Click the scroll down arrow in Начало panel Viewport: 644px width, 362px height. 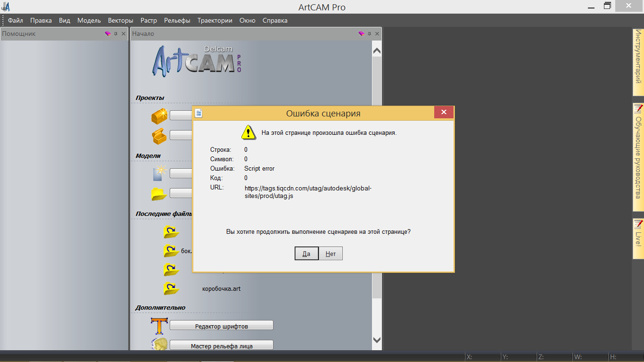pos(377,339)
